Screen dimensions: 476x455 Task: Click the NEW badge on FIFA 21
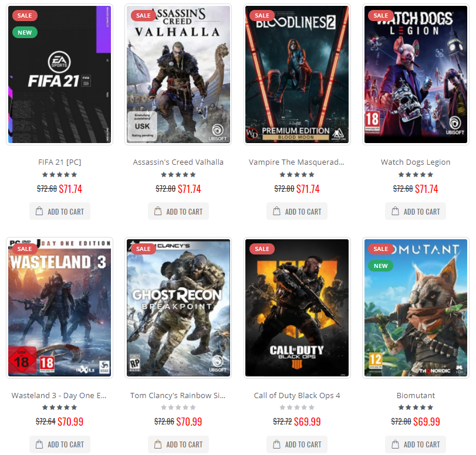(25, 32)
